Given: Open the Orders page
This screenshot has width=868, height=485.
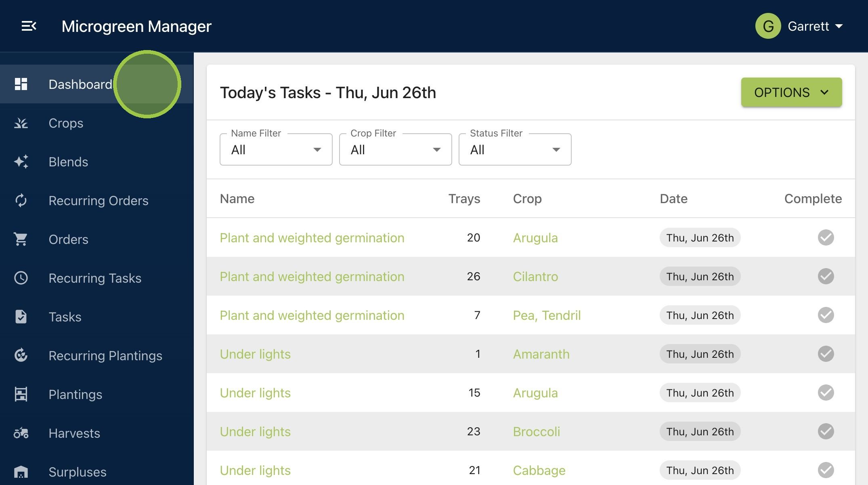Looking at the screenshot, I should 96,239.
